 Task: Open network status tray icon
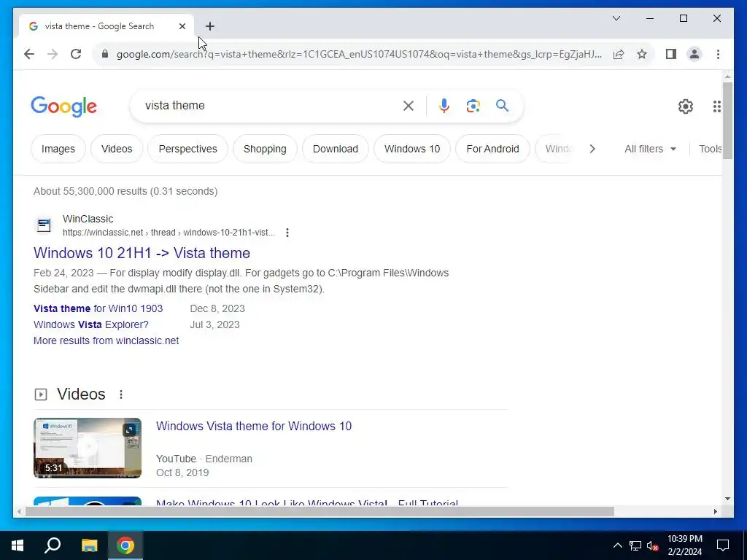(x=635, y=545)
